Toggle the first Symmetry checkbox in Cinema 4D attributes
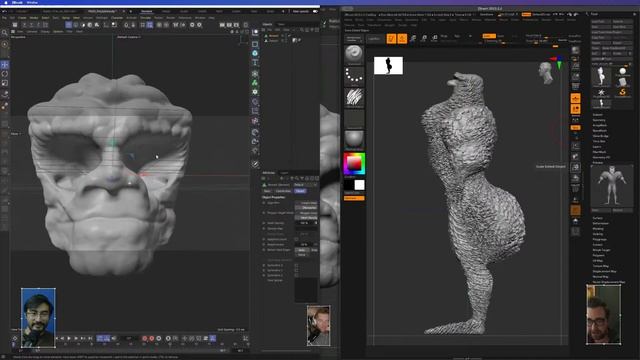 [x=296, y=265]
